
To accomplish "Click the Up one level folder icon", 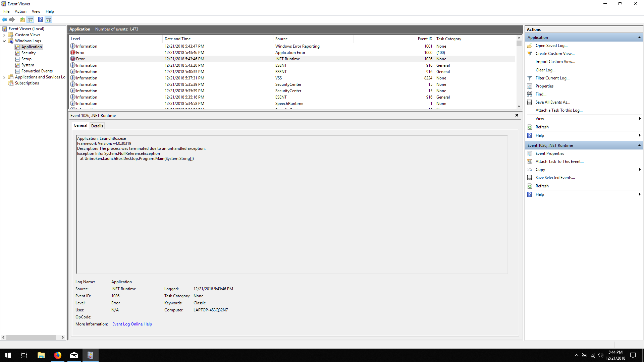I will [22, 19].
